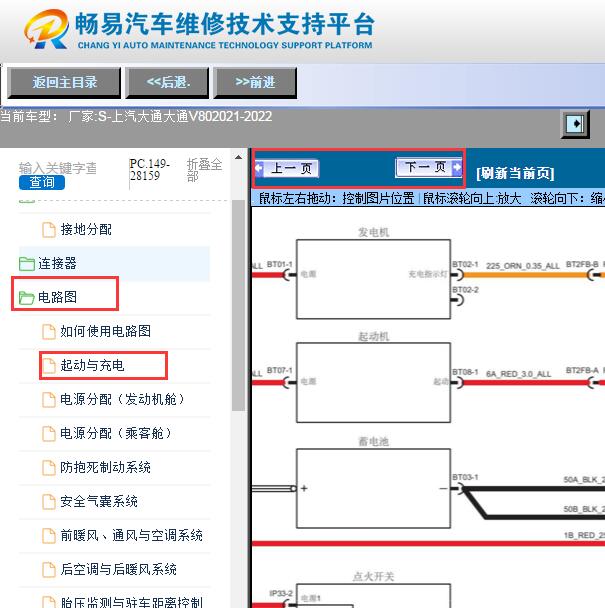Open 电源分配（发动机舱）diagram
The width and height of the screenshot is (605, 608).
tap(122, 399)
